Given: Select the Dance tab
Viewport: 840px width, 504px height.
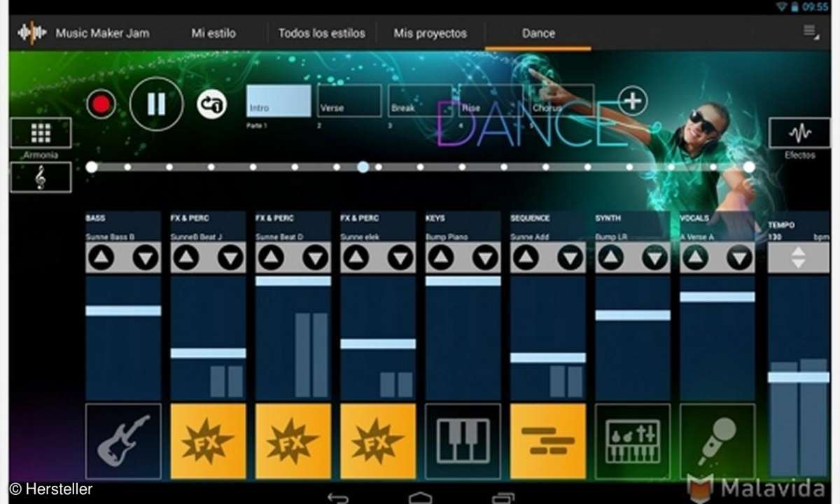Looking at the screenshot, I should (x=538, y=33).
